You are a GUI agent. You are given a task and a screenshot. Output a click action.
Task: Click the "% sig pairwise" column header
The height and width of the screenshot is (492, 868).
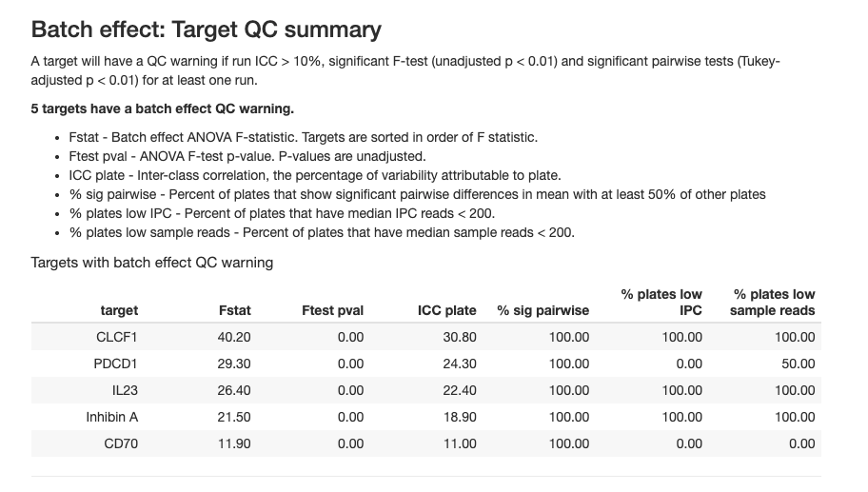coord(542,310)
